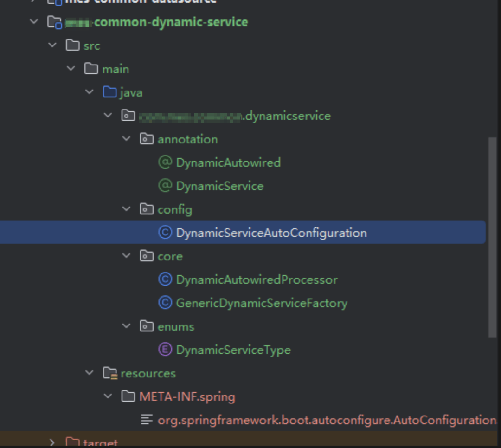Click the DynamicServiceType enum icon
501x448 pixels.
165,350
